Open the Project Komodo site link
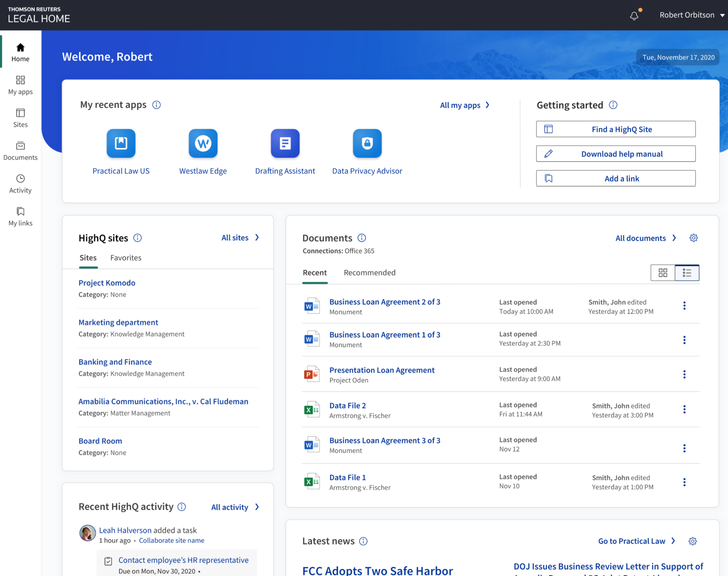Image resolution: width=728 pixels, height=576 pixels. click(x=107, y=283)
